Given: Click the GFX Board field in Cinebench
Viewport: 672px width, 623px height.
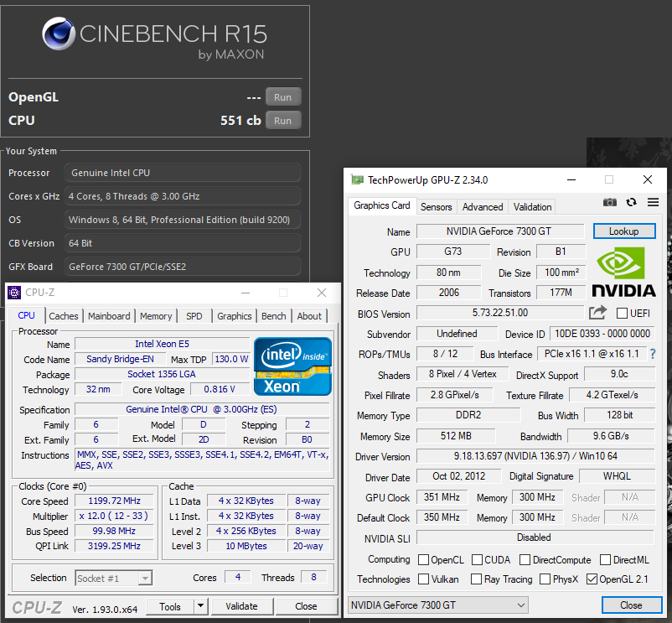Looking at the screenshot, I should pyautogui.click(x=182, y=267).
